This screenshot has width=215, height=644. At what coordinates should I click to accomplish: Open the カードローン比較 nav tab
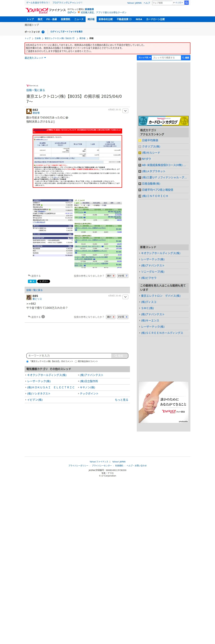[155, 19]
